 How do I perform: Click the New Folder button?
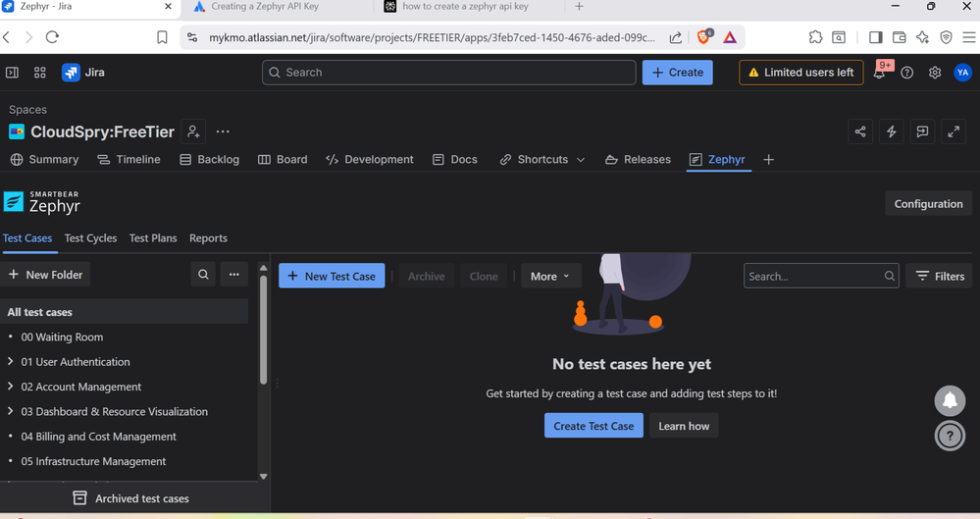pos(45,275)
